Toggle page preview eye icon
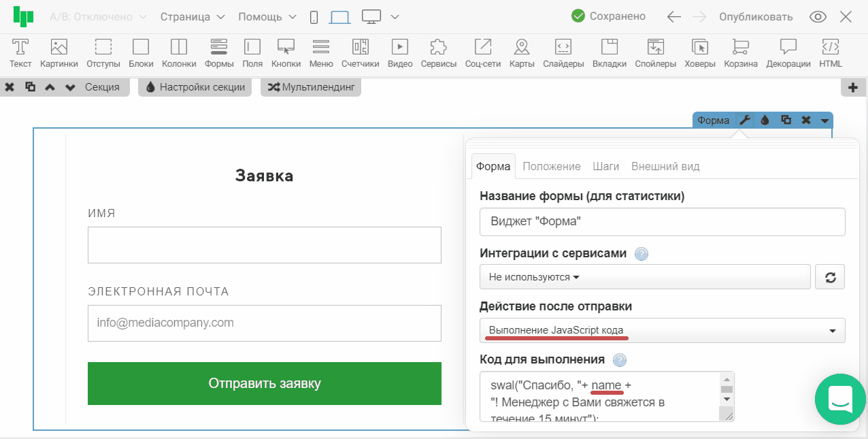Screen dimensions: 868x439 pyautogui.click(x=818, y=17)
